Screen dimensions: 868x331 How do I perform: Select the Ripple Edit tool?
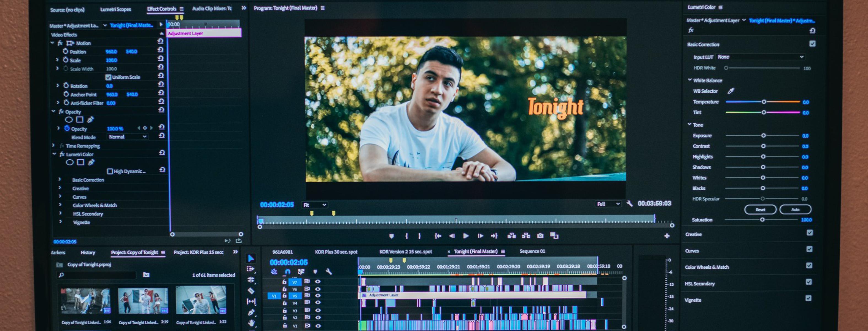click(251, 280)
